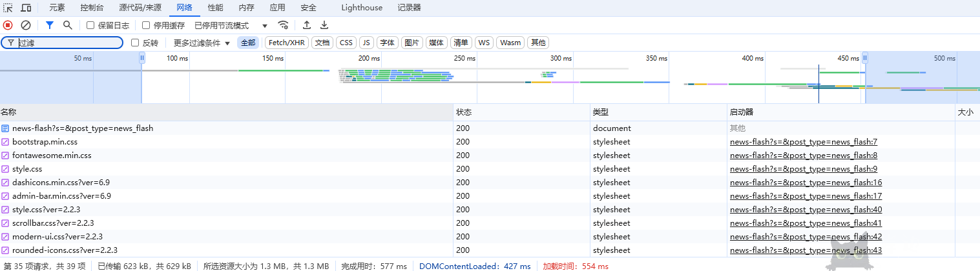
Task: Enable the 保留日志 checkbox
Action: 90,25
